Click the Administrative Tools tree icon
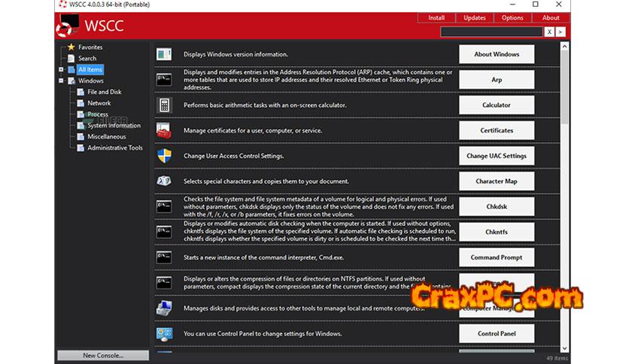629x364 pixels. tap(81, 148)
